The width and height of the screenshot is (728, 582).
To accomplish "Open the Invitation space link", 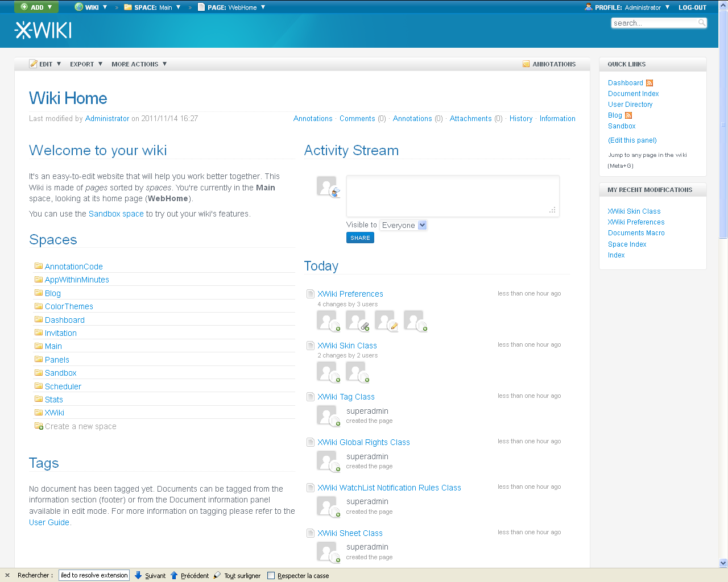I will [60, 333].
